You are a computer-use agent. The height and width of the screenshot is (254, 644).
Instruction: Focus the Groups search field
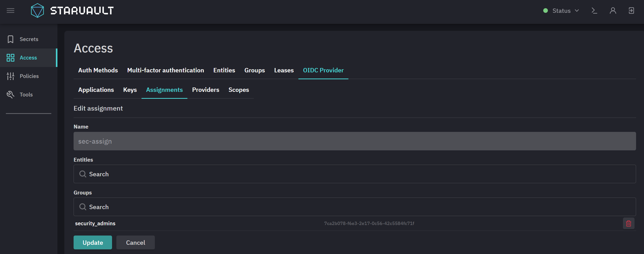click(355, 207)
